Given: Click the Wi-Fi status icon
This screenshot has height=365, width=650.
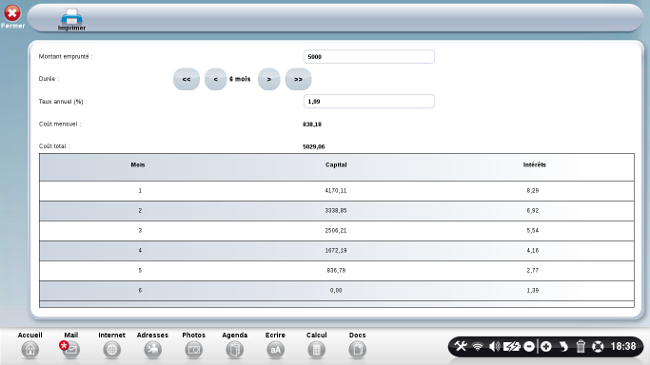Looking at the screenshot, I should point(478,346).
